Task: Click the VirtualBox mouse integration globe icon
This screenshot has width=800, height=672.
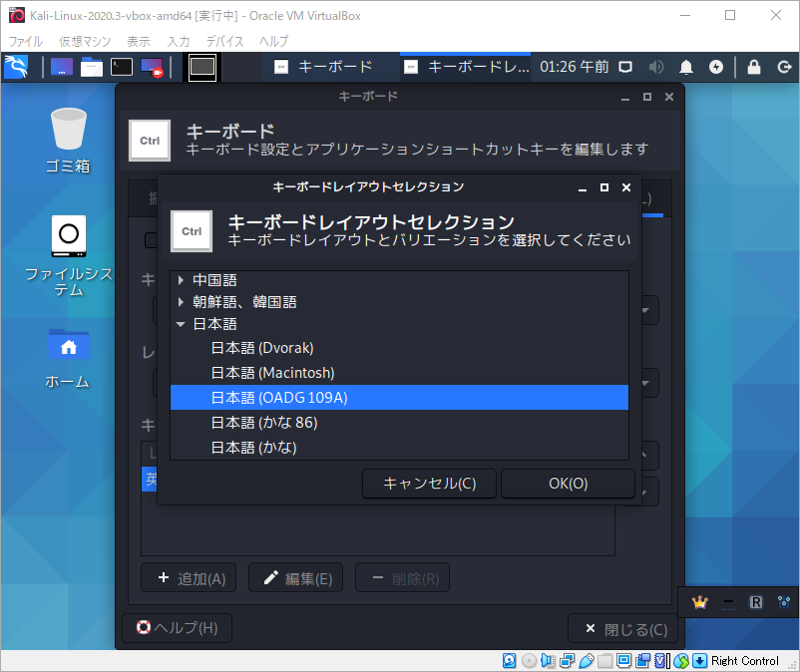Action: 680,661
